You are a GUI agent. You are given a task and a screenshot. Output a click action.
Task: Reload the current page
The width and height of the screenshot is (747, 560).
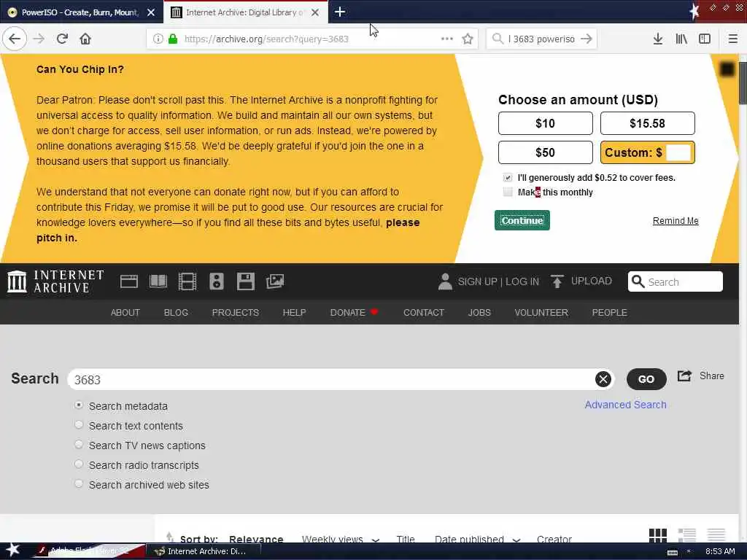(x=62, y=39)
